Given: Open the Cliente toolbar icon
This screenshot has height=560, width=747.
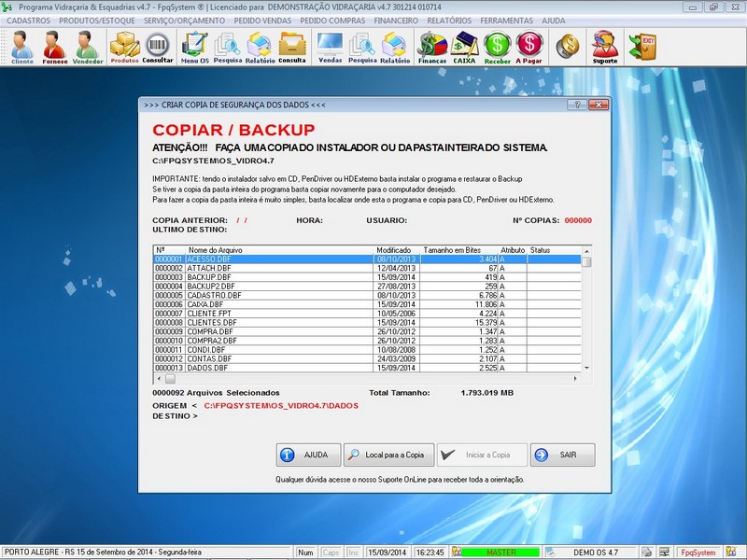Looking at the screenshot, I should tap(21, 46).
